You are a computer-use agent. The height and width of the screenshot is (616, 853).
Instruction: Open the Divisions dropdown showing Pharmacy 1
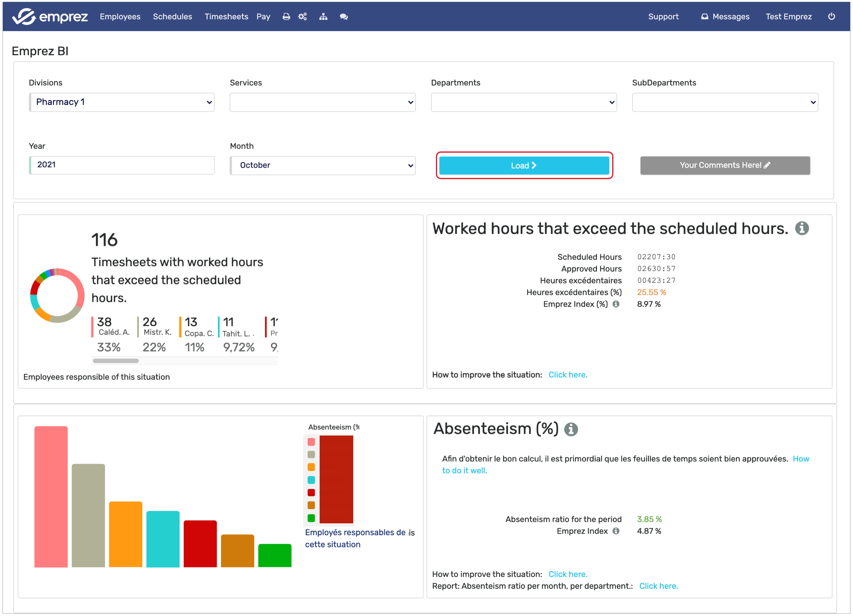tap(122, 102)
